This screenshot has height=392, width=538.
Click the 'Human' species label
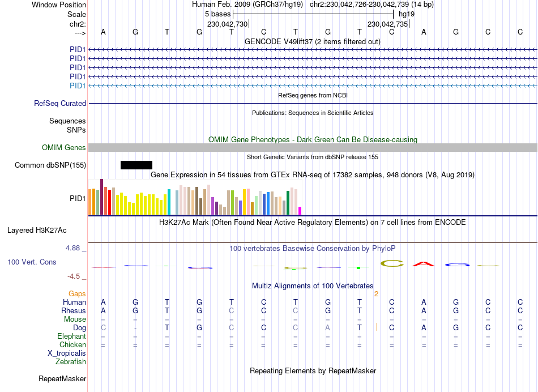click(74, 302)
